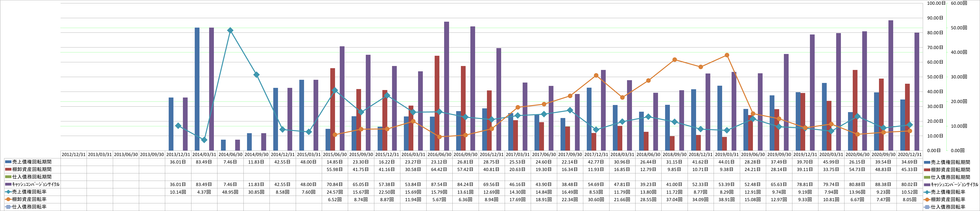Click the teal line peak marker at 2014/06/30
The height and width of the screenshot is (211, 980).
pyautogui.click(x=230, y=30)
